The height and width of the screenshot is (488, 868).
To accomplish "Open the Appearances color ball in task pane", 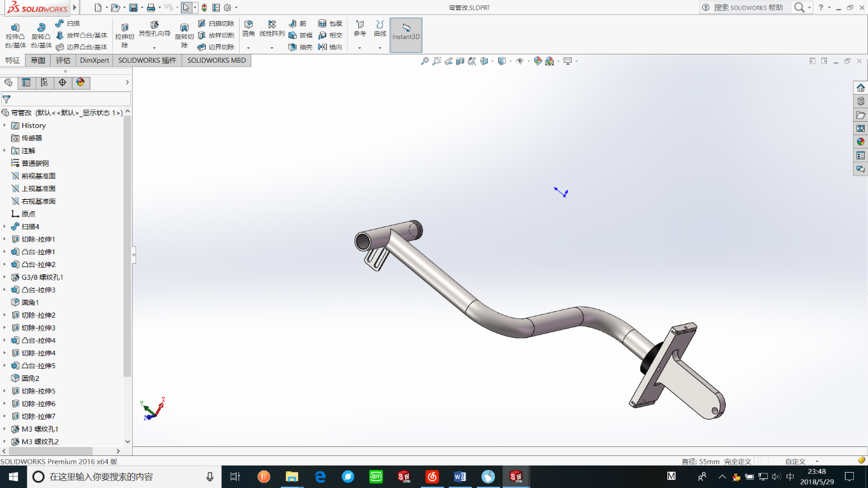I will [x=860, y=142].
